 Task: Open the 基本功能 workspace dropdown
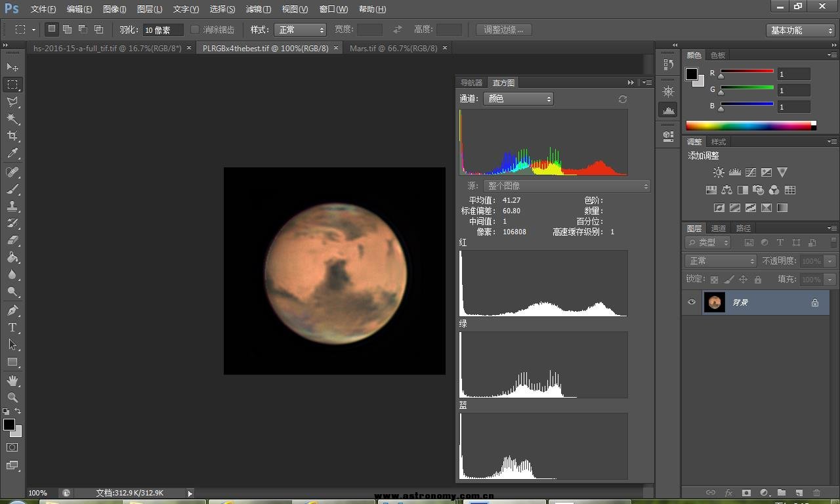(800, 30)
